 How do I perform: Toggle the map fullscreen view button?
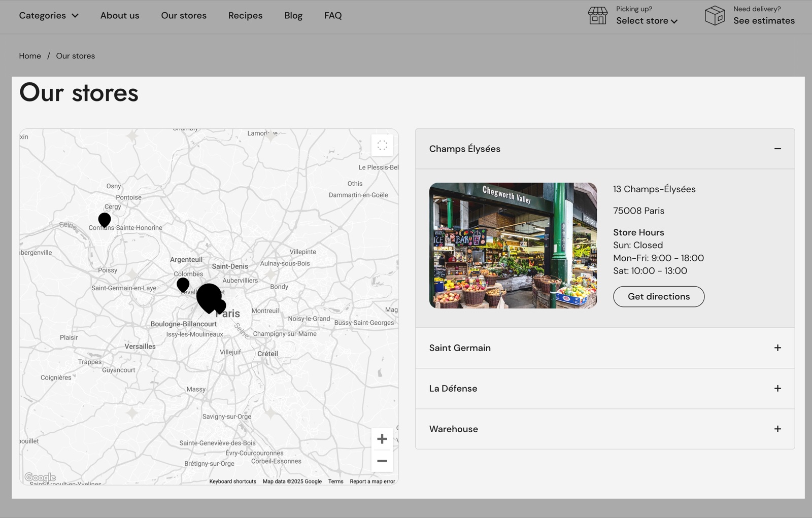(382, 145)
